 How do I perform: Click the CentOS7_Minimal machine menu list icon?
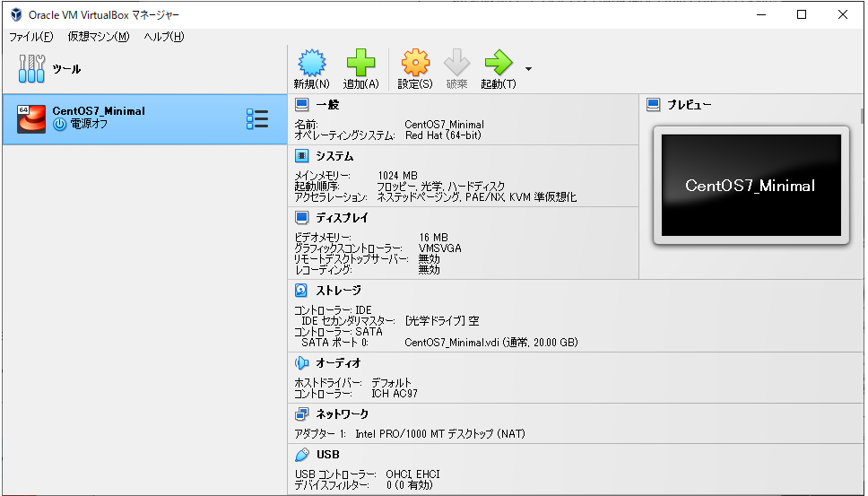tap(256, 119)
